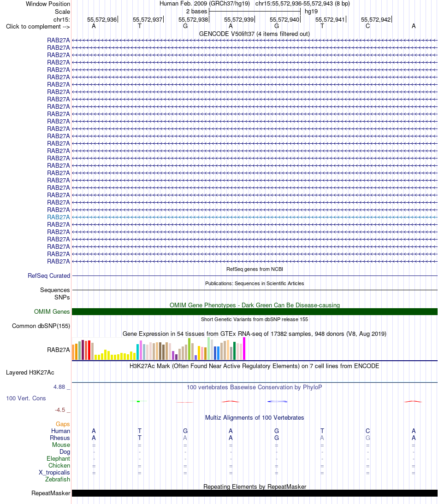Image resolution: width=438 pixels, height=504 pixels.
Task: Click the Mouse alignment row label
Action: click(x=61, y=445)
